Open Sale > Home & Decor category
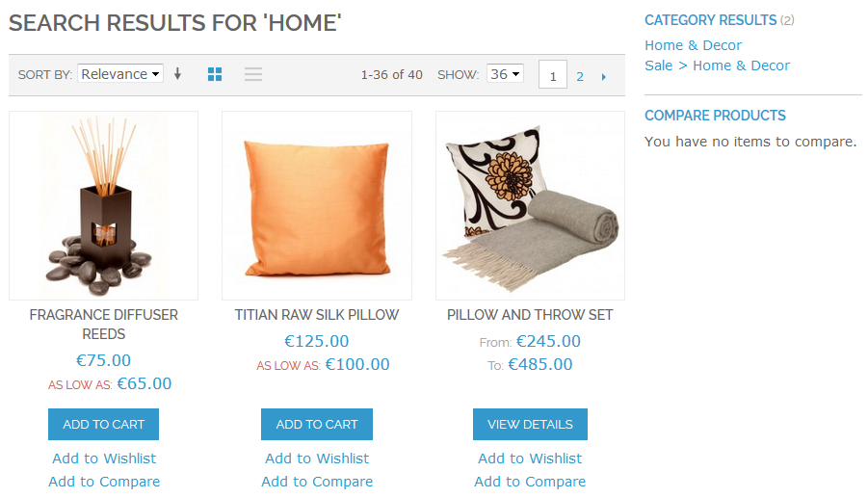Viewport: 868px width, 498px height. pos(717,66)
